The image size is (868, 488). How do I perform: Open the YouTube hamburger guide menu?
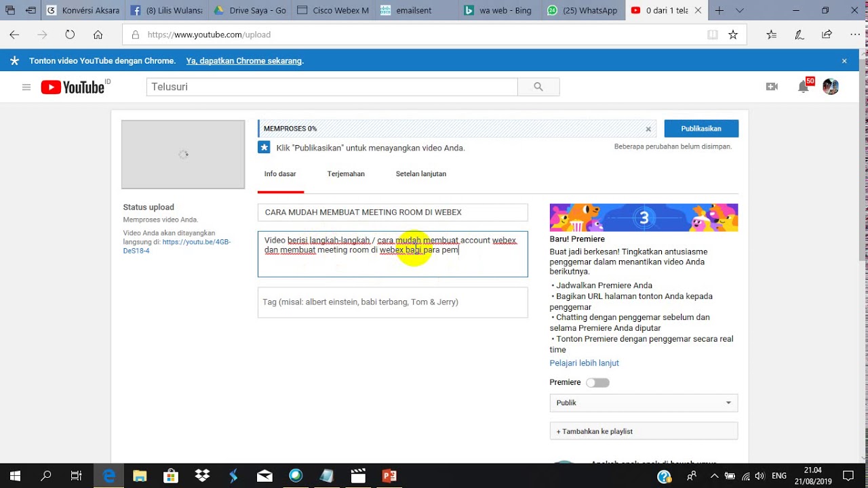(x=26, y=87)
